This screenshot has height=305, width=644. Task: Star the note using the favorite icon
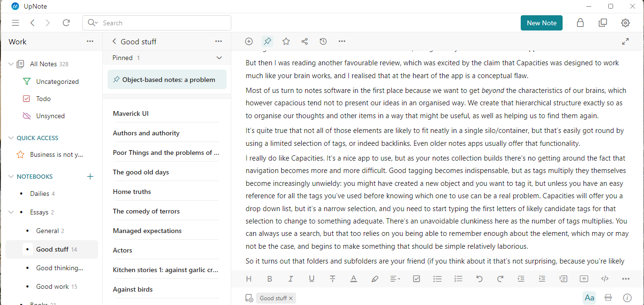point(286,41)
